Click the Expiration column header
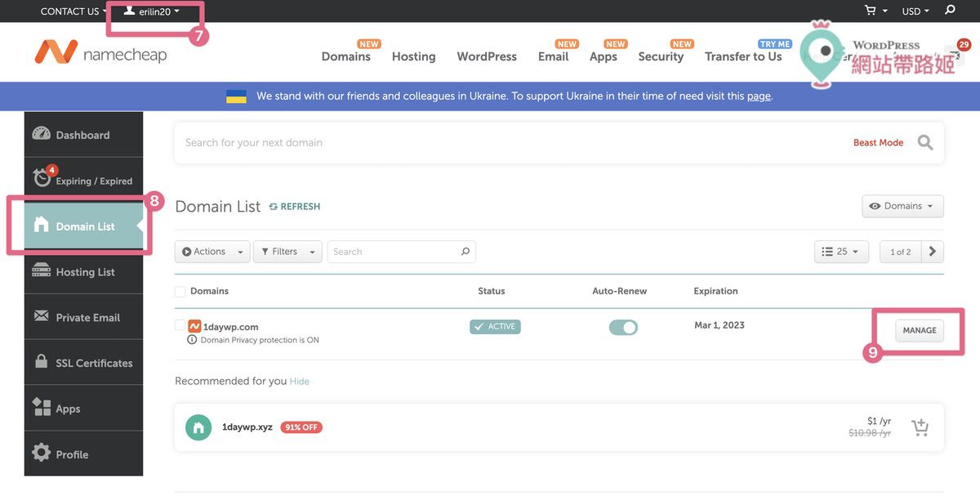Viewport: 980px width, 501px height. click(x=715, y=291)
